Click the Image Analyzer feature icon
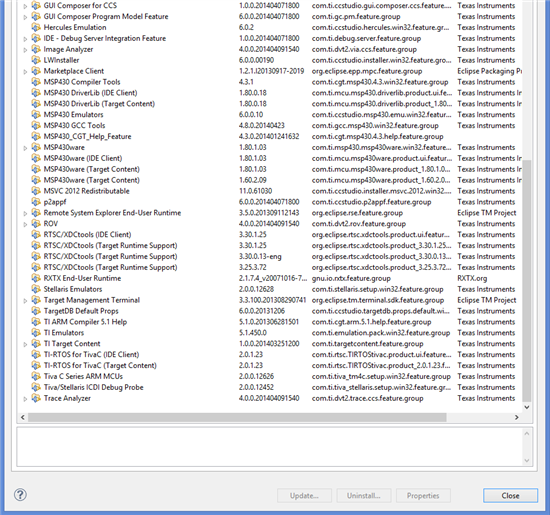This screenshot has height=515, width=550. coord(36,49)
